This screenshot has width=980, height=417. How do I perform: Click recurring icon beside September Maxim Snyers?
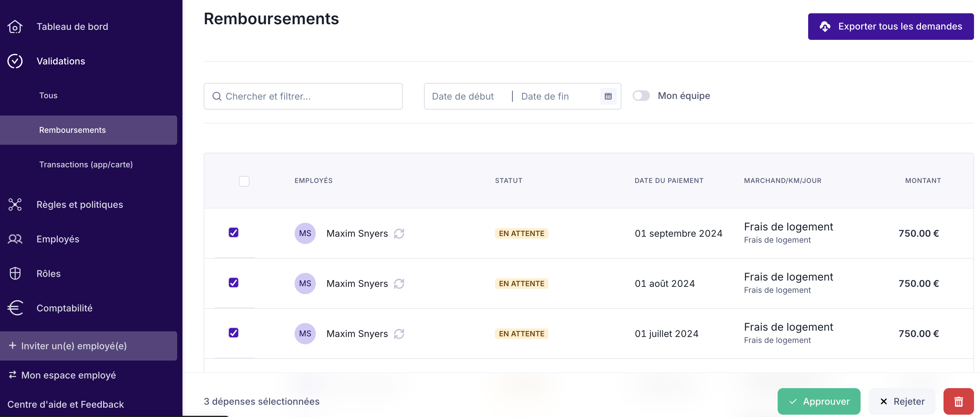(x=399, y=233)
